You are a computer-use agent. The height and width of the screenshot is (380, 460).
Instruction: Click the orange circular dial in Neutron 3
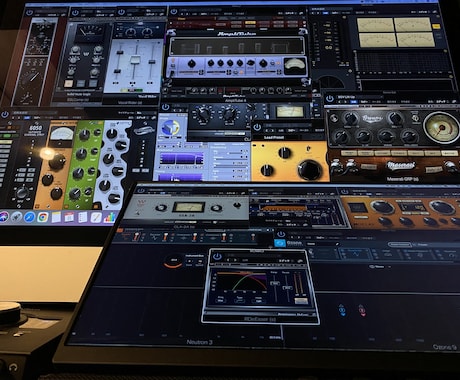[173, 261]
